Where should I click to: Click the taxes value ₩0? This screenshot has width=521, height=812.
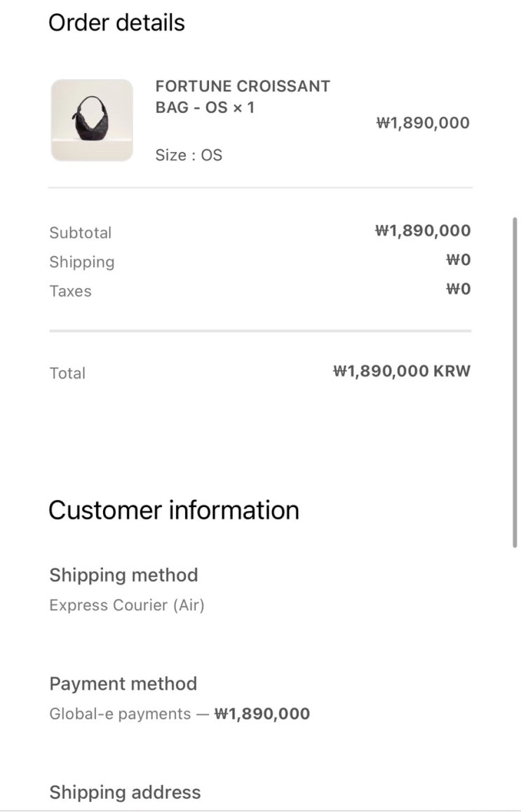[x=459, y=290]
